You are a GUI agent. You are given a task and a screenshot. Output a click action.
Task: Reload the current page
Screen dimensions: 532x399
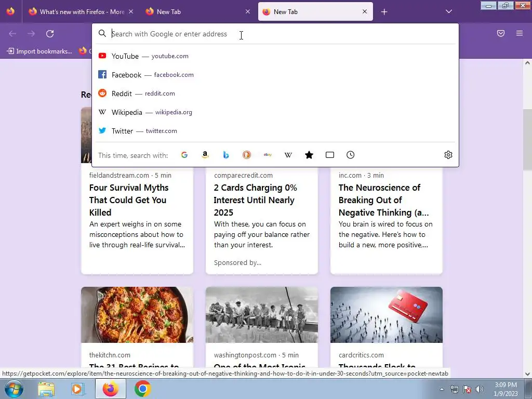pos(50,34)
